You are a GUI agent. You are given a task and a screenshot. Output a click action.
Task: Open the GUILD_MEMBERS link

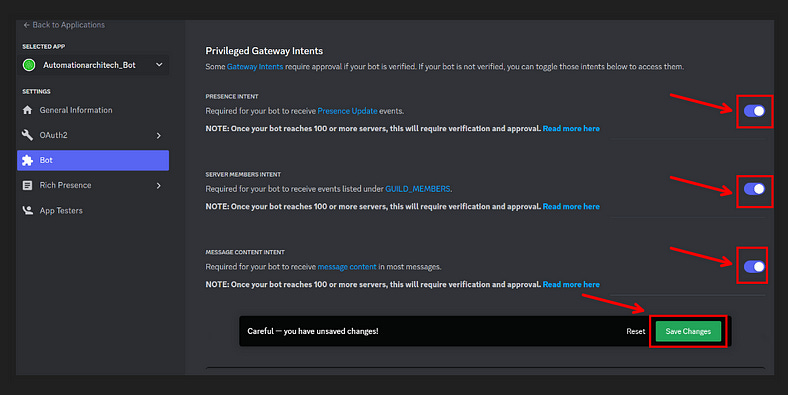coord(418,189)
